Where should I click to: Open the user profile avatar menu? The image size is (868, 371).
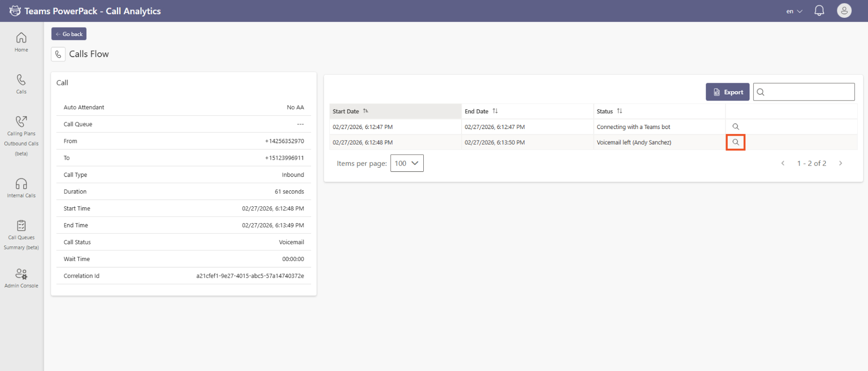click(844, 11)
